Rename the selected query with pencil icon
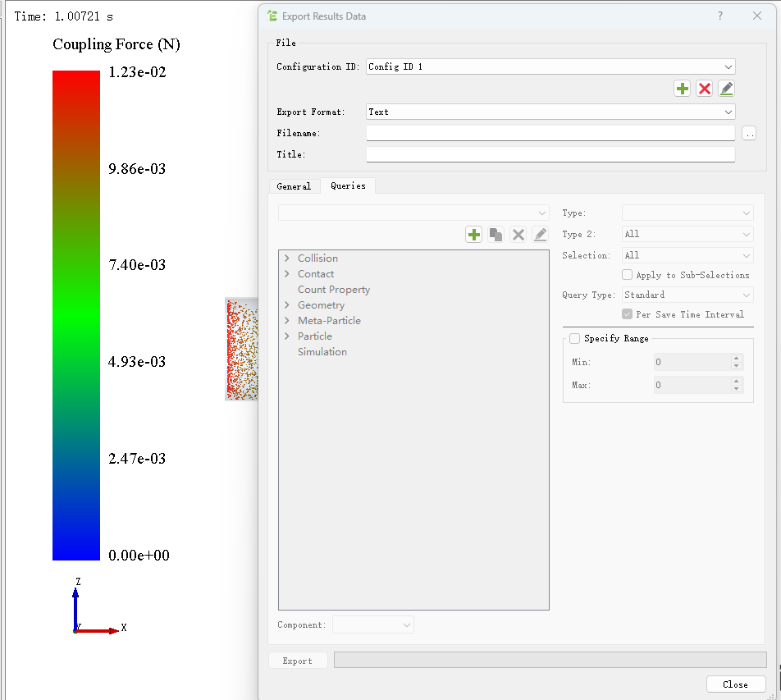Screen dimensions: 781x700 pyautogui.click(x=541, y=234)
